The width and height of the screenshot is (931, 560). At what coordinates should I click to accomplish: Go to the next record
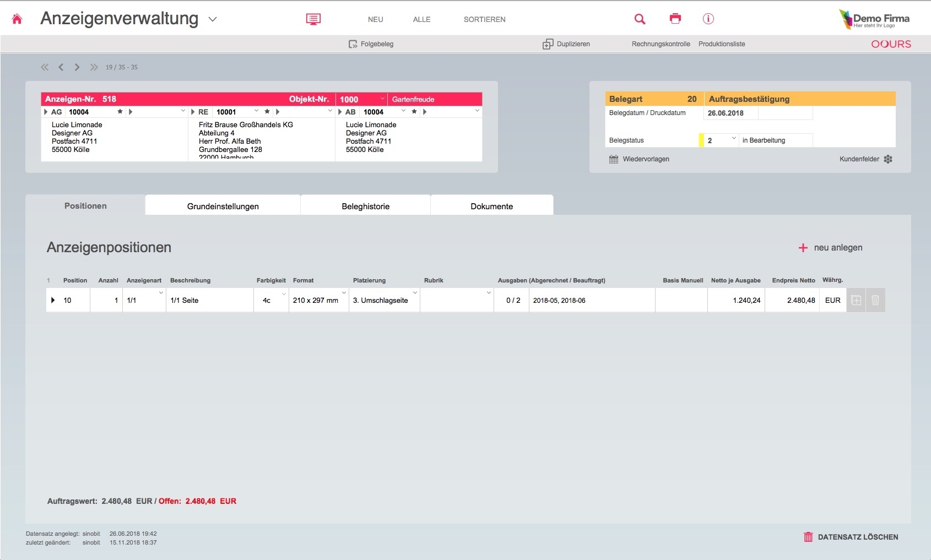(77, 67)
